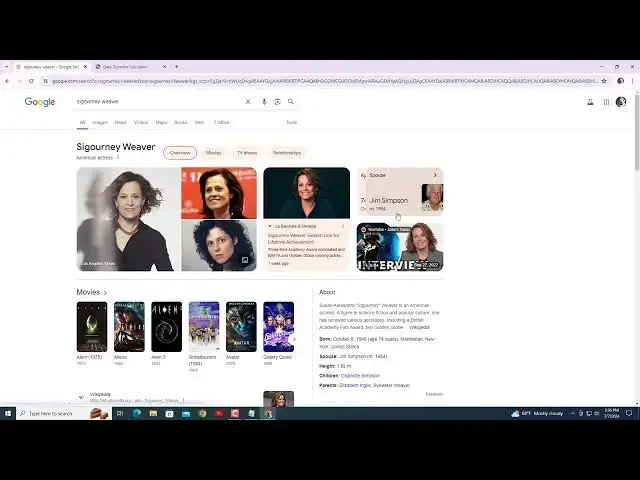Click the magnifying glass search icon
Screen dimensions: 640x480
coord(291,102)
